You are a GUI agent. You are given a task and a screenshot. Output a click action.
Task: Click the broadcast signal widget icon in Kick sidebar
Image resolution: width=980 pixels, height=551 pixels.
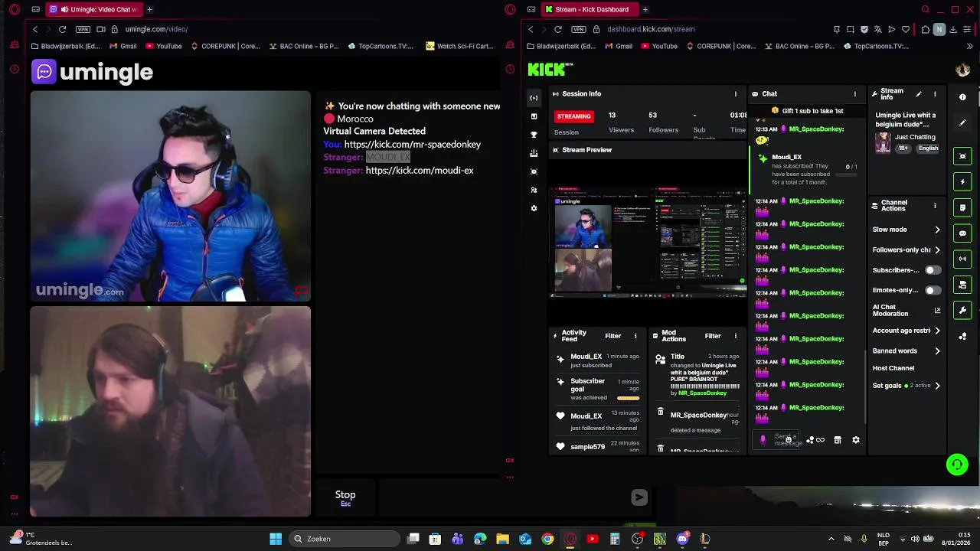coord(962,259)
